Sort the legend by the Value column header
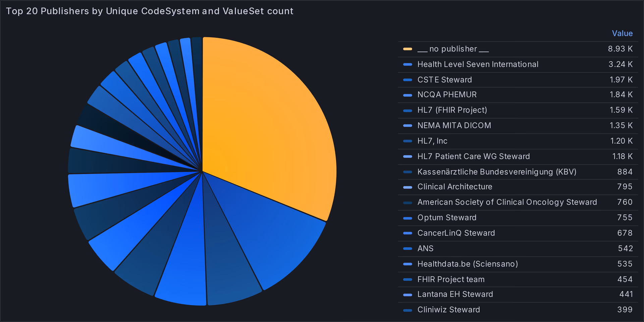 (x=622, y=34)
